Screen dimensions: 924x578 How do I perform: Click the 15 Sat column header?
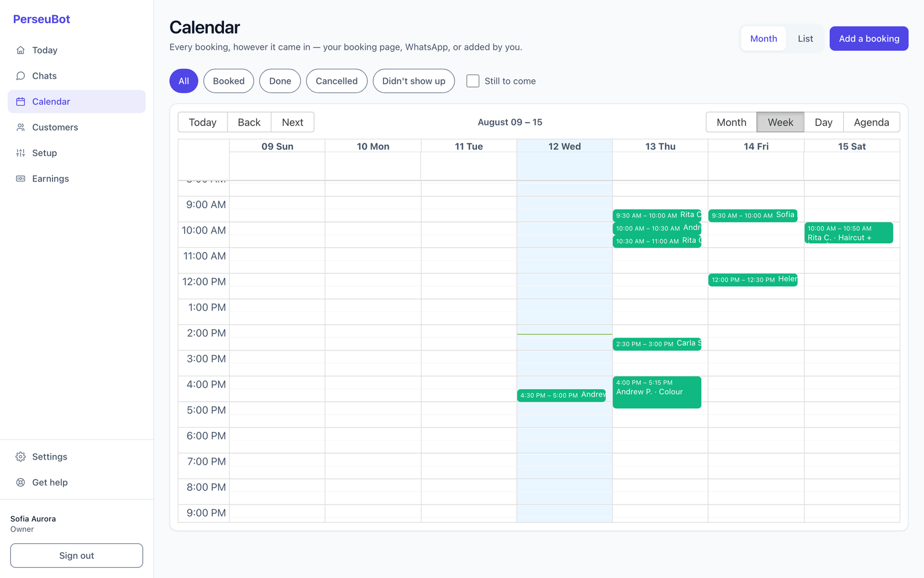852,146
